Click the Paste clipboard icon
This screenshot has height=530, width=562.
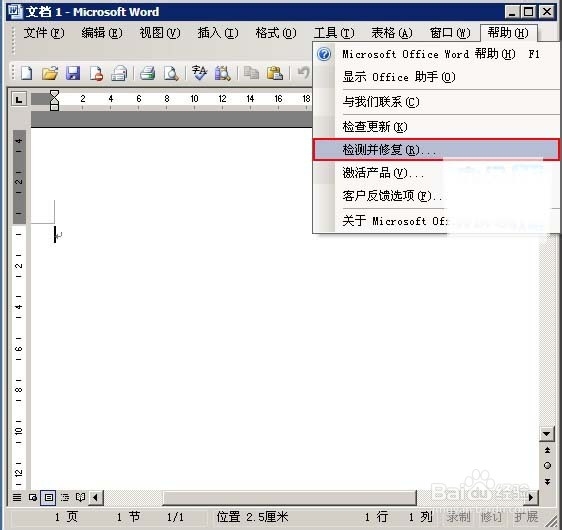pos(275,73)
